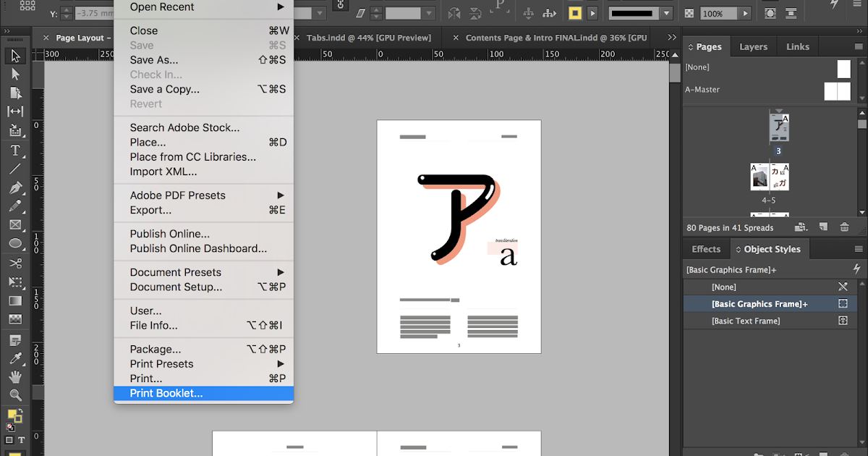Pick the Gradient Swatch tool
868x456 pixels.
click(15, 300)
